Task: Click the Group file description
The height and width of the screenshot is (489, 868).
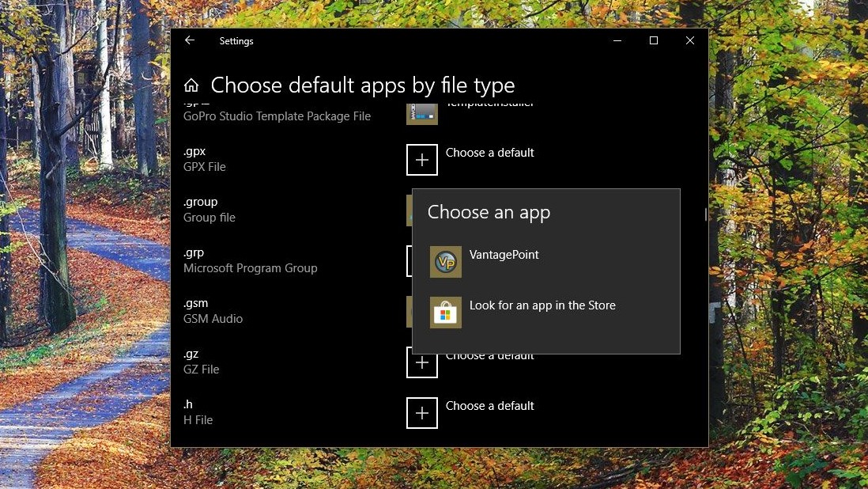Action: 209,218
